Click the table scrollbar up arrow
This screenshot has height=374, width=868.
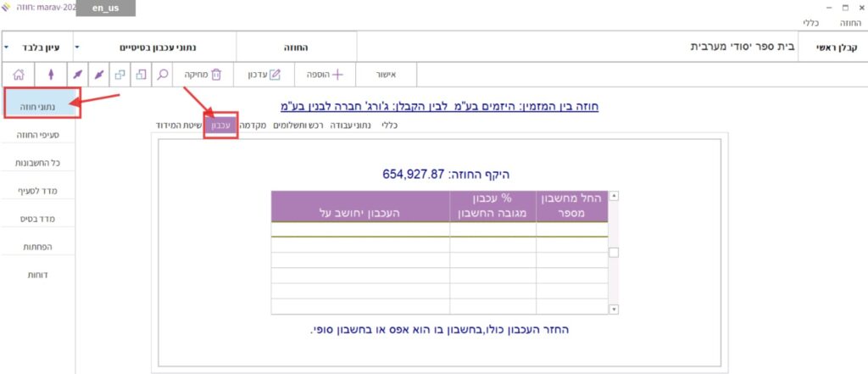615,196
